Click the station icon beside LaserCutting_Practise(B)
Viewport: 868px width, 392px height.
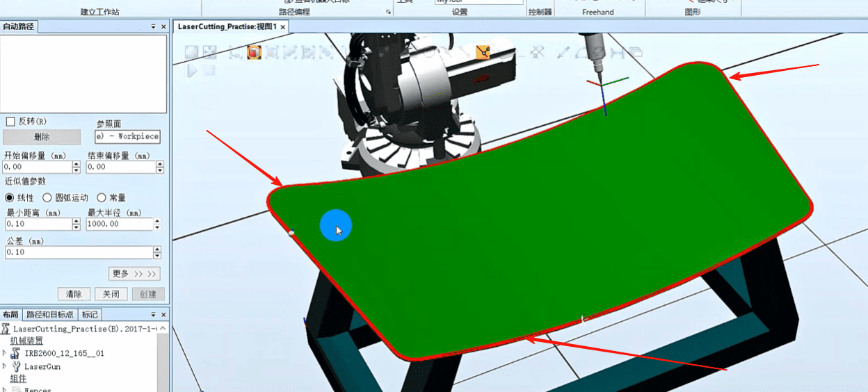coord(6,328)
